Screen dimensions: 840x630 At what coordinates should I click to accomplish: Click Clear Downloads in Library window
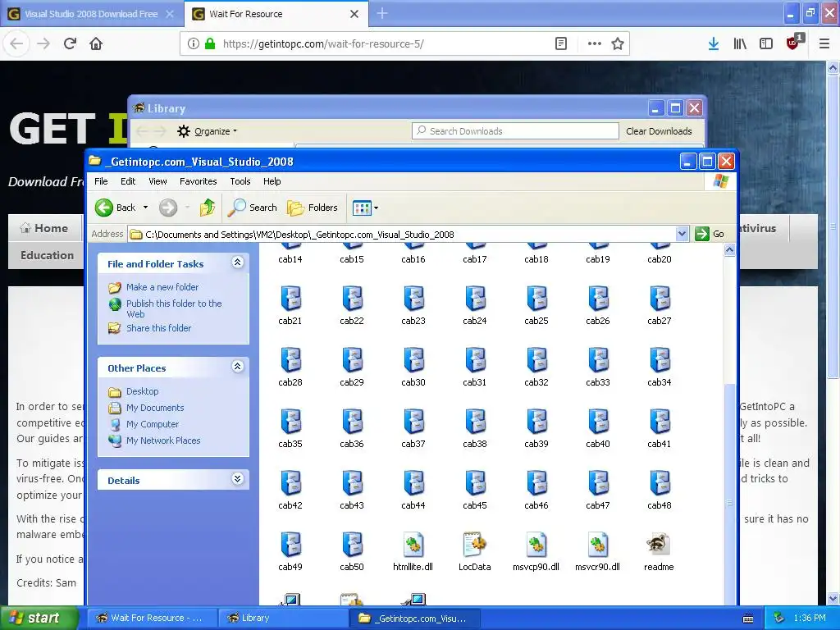(x=659, y=131)
